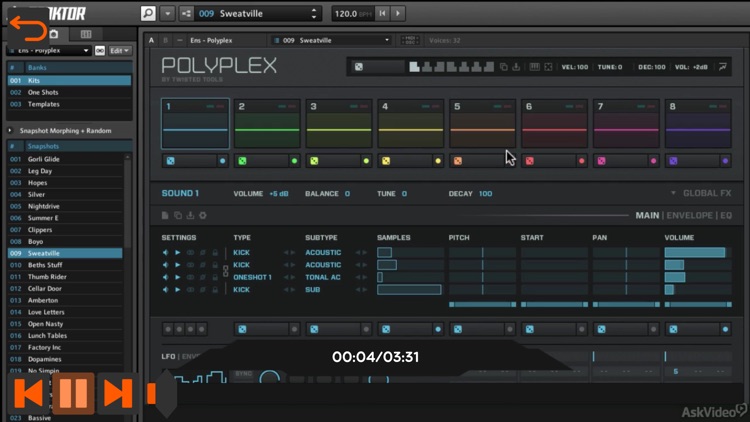Select drum pad 8
750x422 pixels.
[698, 123]
